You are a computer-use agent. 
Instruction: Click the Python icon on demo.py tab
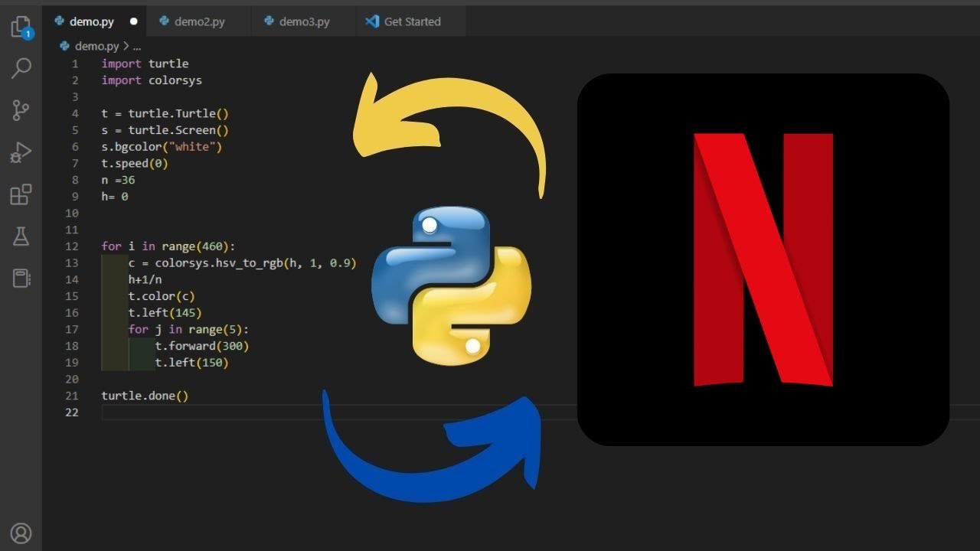[59, 21]
